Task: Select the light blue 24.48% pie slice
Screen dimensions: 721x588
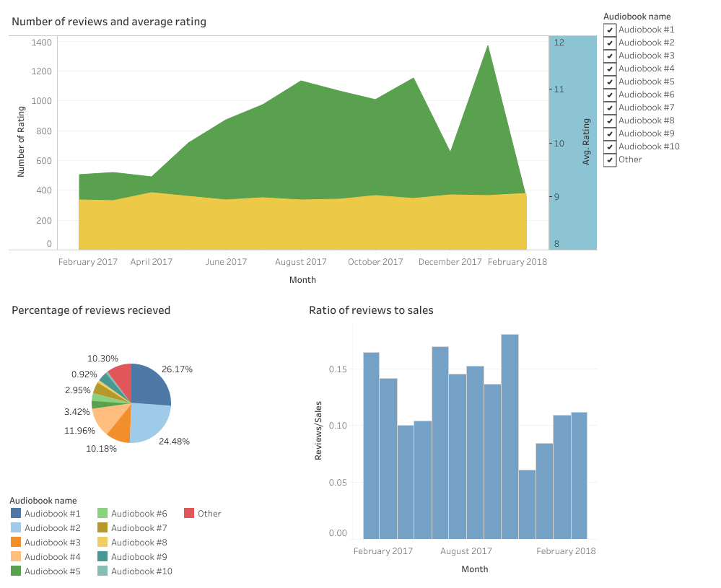Action: pyautogui.click(x=149, y=422)
